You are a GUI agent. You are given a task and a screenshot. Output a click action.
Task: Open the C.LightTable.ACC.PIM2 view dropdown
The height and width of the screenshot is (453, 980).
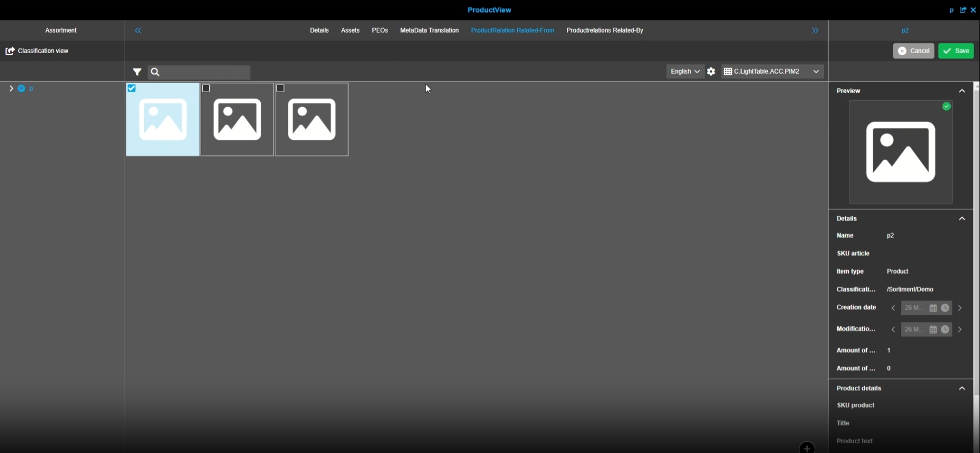point(772,72)
